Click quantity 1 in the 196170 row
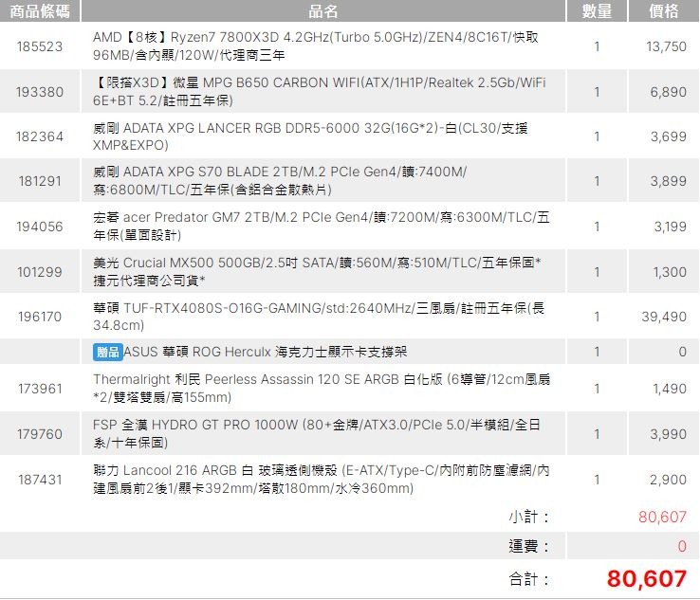700x600 pixels. (597, 317)
